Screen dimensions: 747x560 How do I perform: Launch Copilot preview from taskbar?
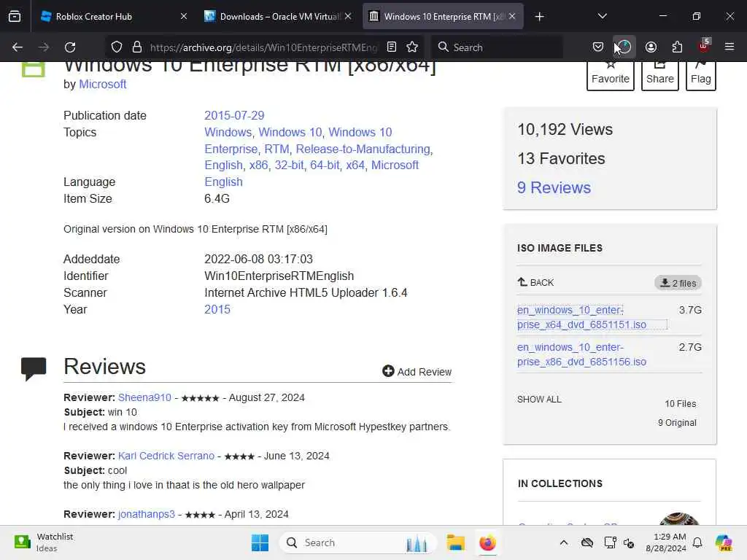coord(724,542)
